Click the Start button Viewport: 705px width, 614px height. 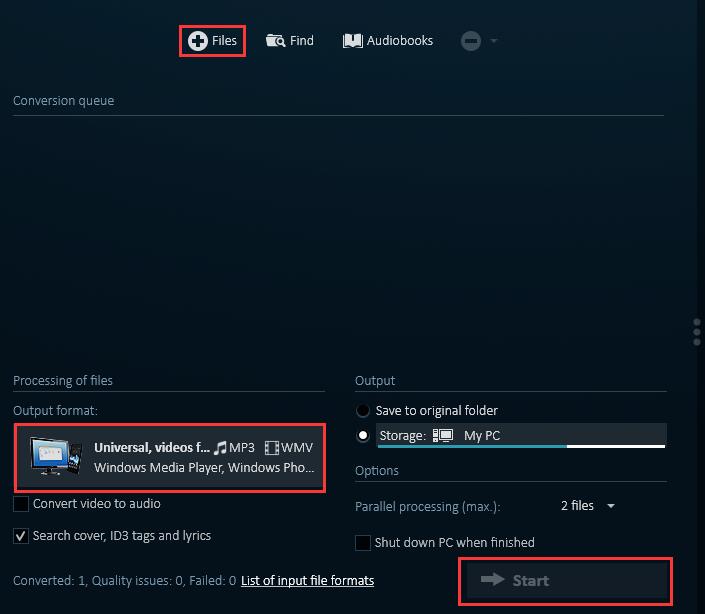tap(567, 580)
